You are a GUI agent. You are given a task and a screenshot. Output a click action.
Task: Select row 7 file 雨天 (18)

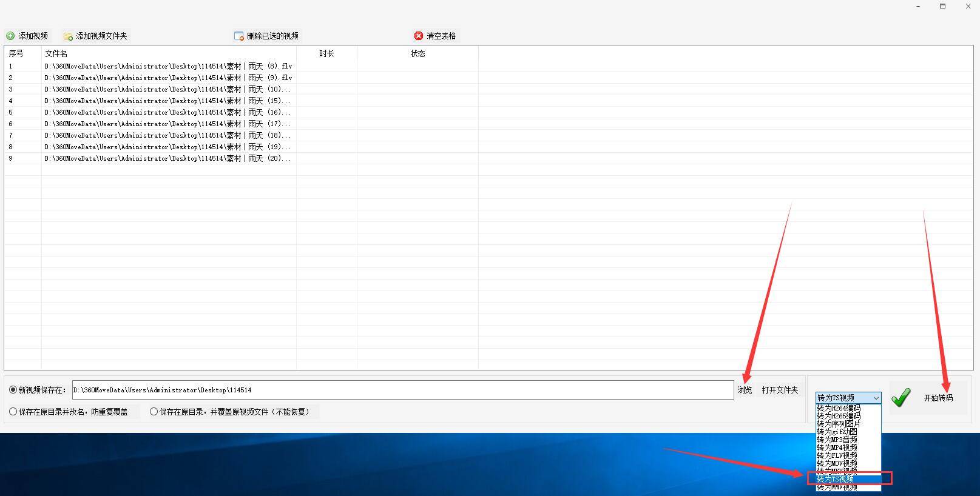coord(168,135)
